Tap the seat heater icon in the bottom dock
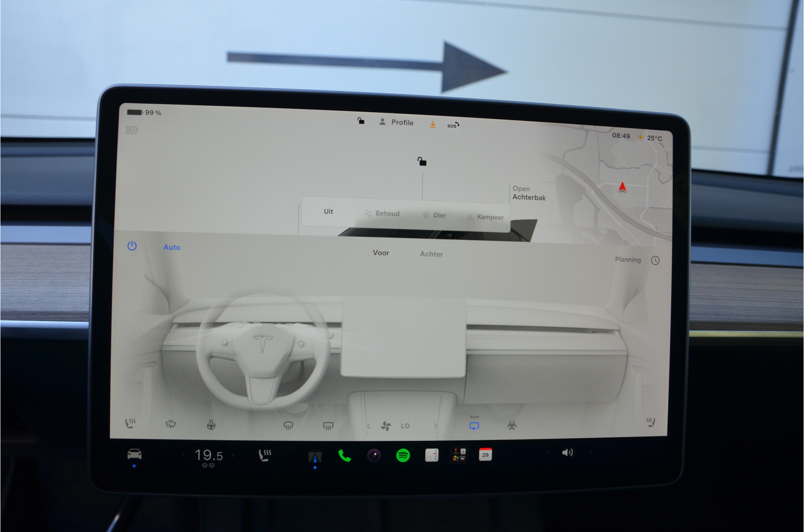804x532 pixels. click(265, 455)
